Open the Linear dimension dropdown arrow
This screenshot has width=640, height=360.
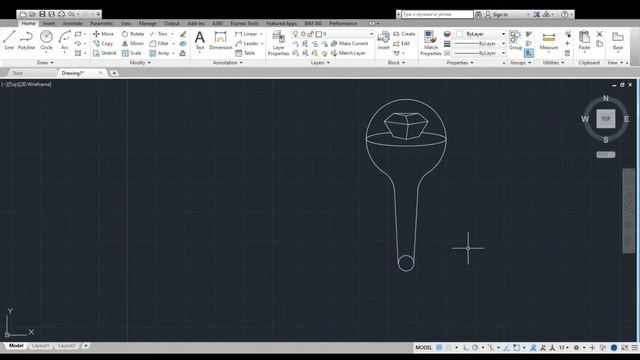(261, 34)
